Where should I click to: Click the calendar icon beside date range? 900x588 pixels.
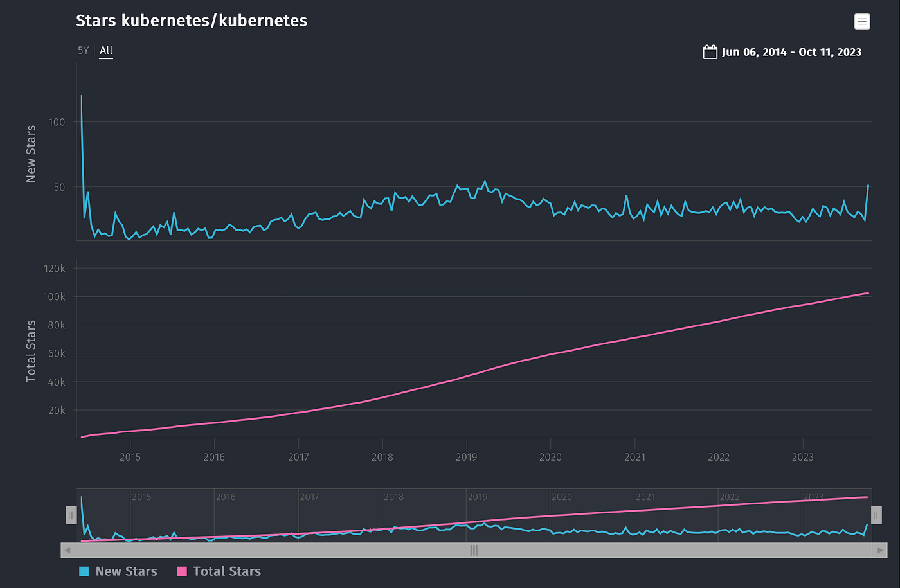710,52
